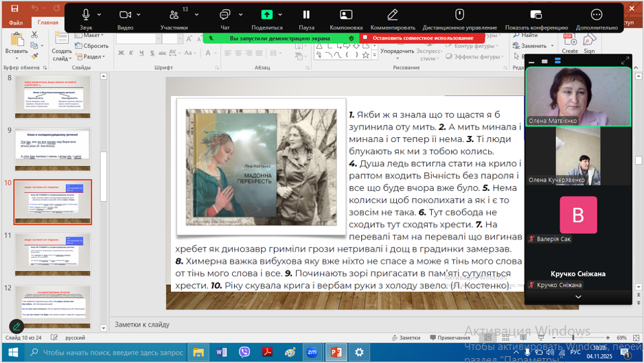644x363 pixels.
Task: Select slide 11 thumbnail
Action: tap(53, 255)
